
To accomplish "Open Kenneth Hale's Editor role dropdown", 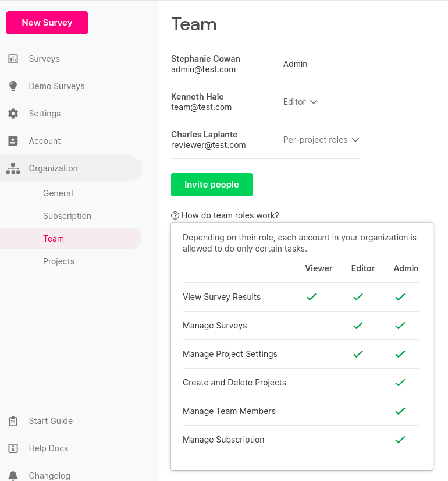I will (300, 102).
